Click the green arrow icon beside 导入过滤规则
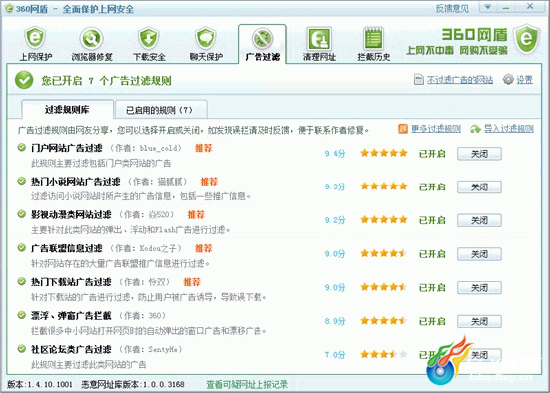The height and width of the screenshot is (393, 550). pos(475,129)
